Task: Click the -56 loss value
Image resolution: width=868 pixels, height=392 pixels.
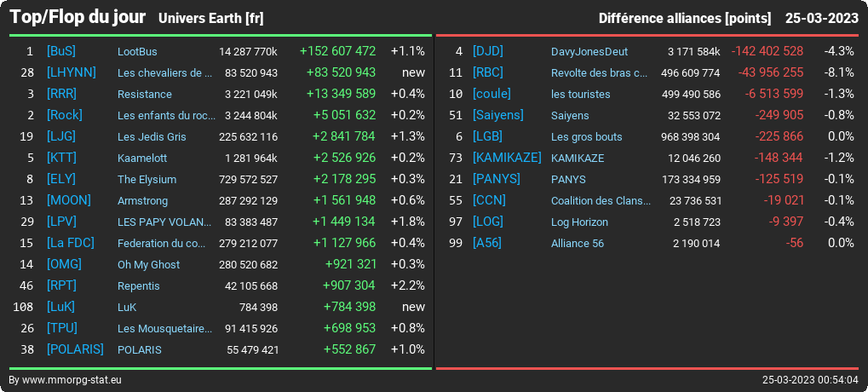Action: click(795, 243)
